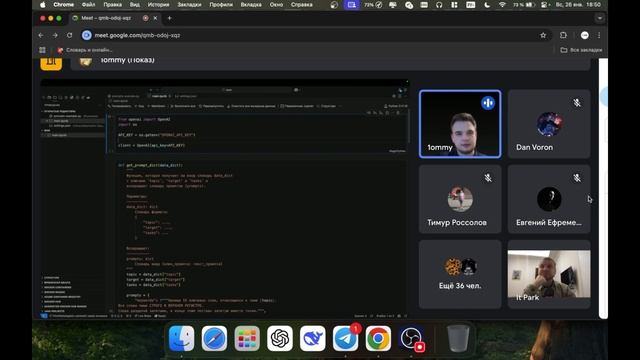Screen dimensions: 640x360
Task: Open Control Center in the menu bar
Action: [544, 5]
